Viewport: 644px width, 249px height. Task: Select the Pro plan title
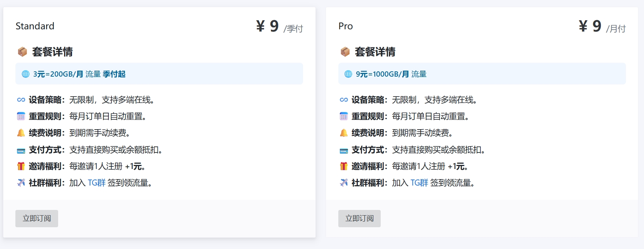coord(345,26)
